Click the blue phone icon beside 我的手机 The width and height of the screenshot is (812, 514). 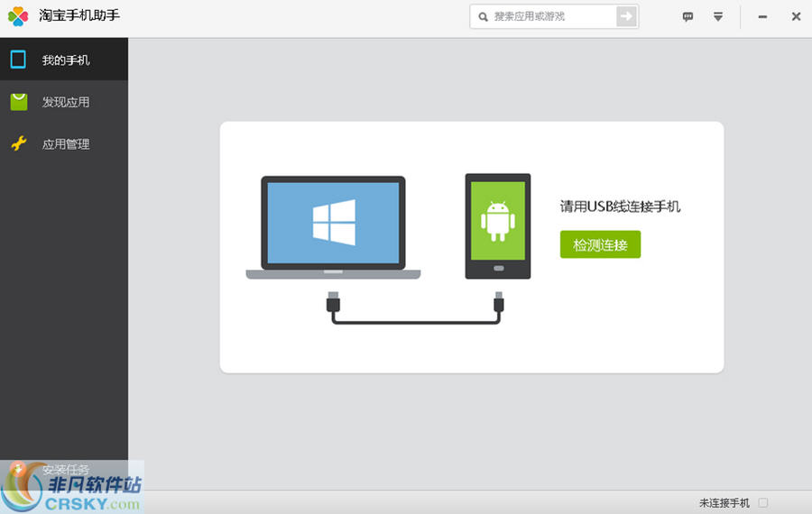click(x=18, y=60)
